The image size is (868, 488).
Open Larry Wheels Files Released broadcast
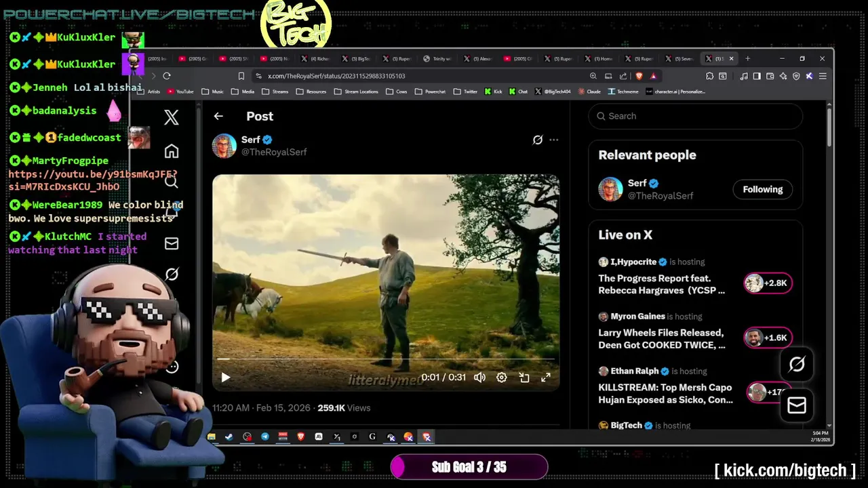tap(662, 339)
